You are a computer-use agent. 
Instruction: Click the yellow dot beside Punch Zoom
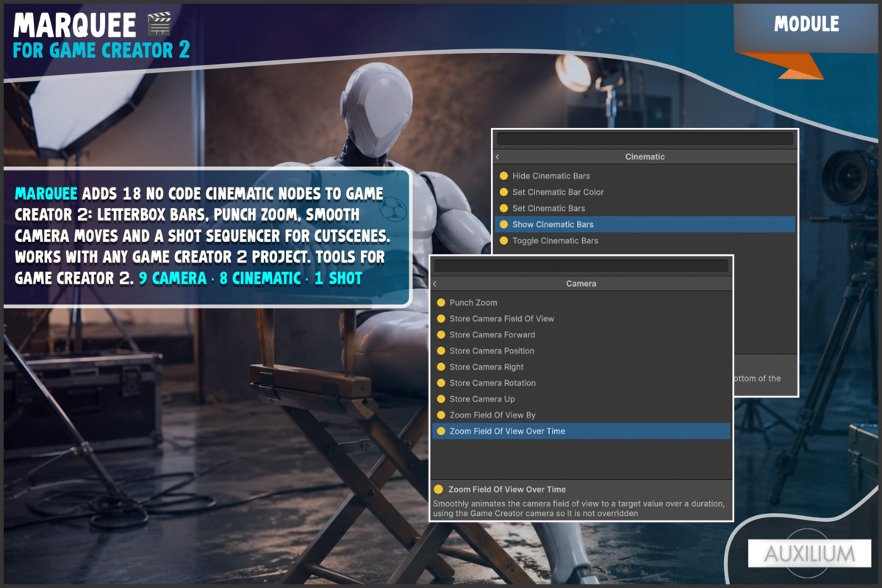tap(441, 302)
